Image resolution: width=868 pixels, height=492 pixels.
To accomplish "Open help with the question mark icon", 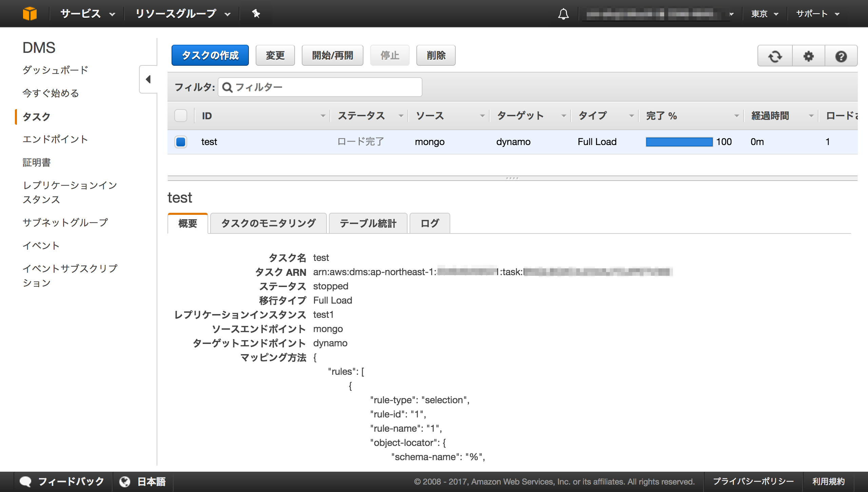I will (841, 56).
